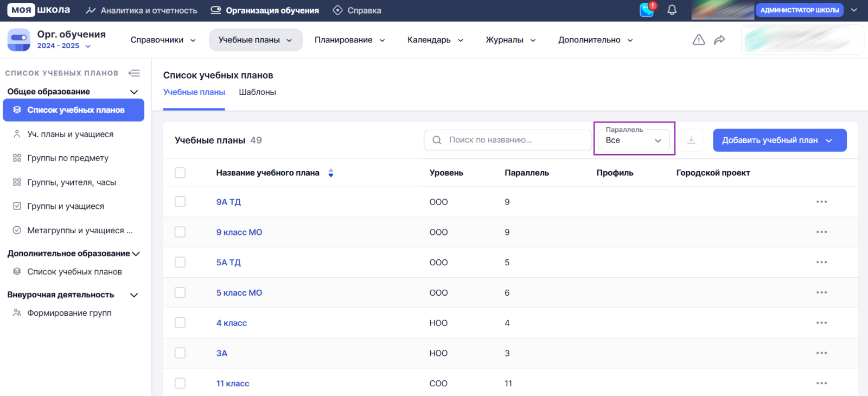The height and width of the screenshot is (396, 868).
Task: Expand the 2024 - 2025 year selector
Action: [x=64, y=46]
